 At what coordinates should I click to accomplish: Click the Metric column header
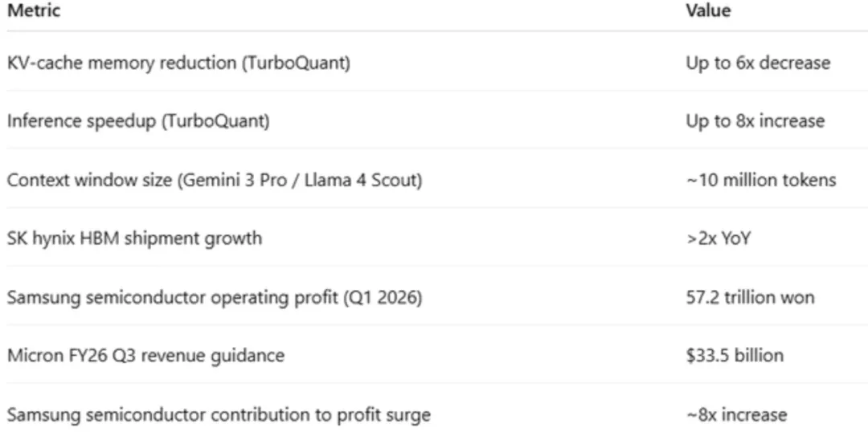(x=33, y=10)
